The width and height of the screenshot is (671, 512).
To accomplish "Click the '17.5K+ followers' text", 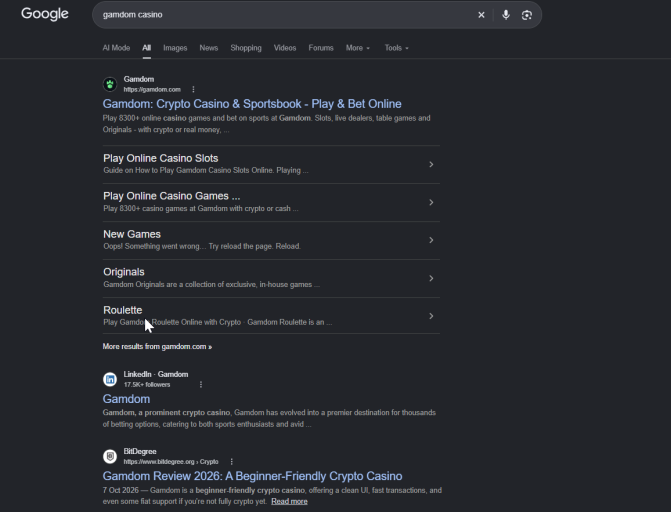I will click(147, 384).
